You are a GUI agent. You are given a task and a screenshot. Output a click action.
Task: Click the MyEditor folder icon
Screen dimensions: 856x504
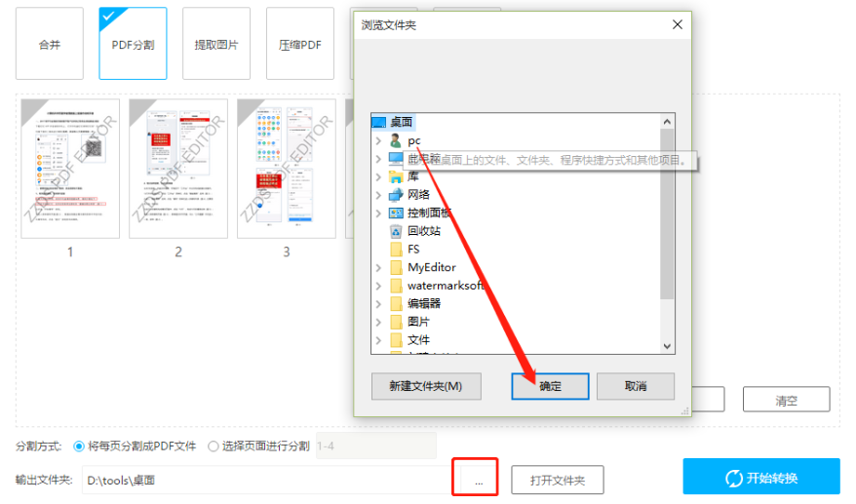tap(397, 267)
